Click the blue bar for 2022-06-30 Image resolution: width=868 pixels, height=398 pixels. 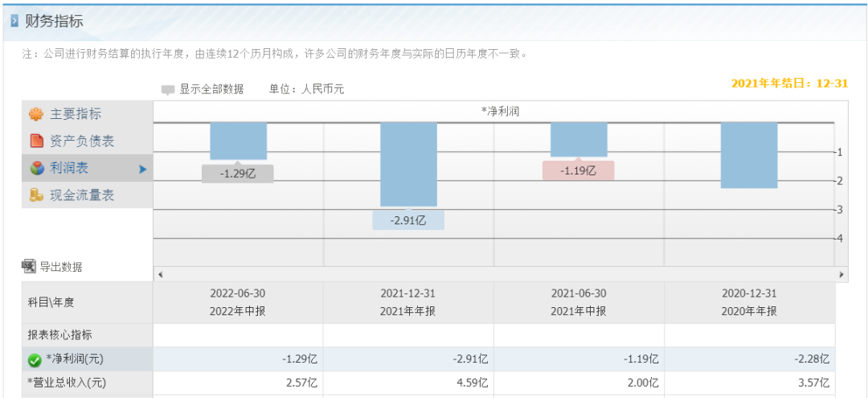[239, 142]
